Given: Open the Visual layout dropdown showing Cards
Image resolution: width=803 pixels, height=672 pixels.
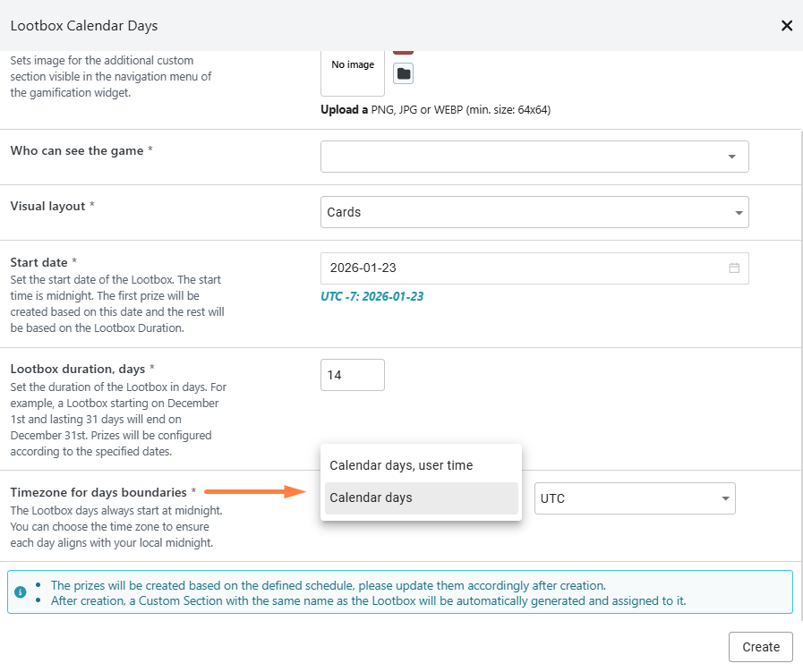Looking at the screenshot, I should pos(534,212).
